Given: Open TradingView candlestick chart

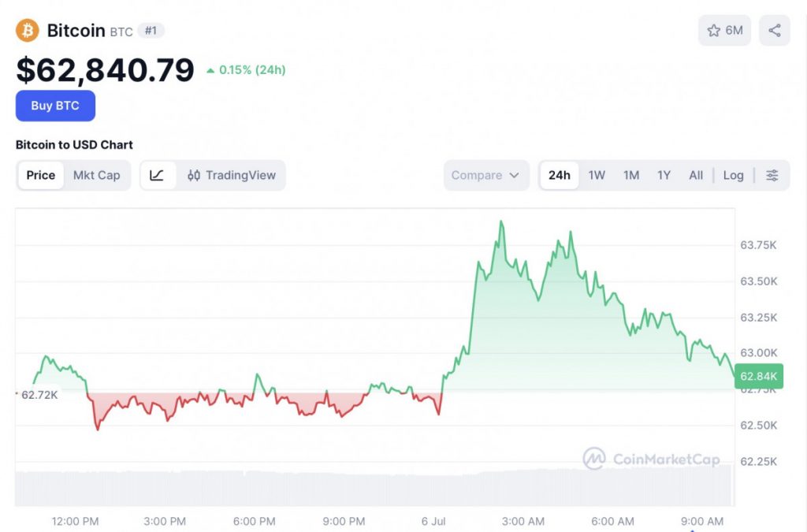Looking at the screenshot, I should coord(231,176).
